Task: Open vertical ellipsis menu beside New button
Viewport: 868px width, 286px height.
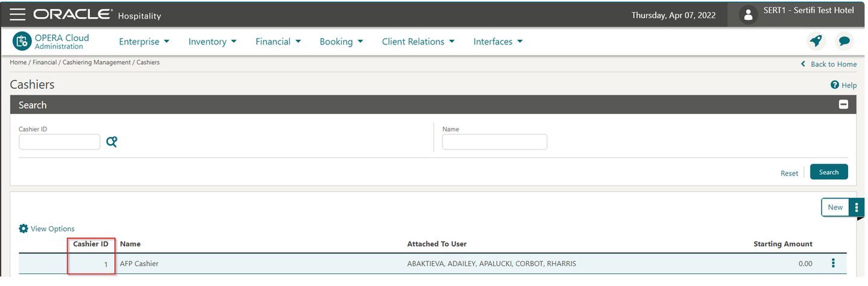Action: coord(857,207)
